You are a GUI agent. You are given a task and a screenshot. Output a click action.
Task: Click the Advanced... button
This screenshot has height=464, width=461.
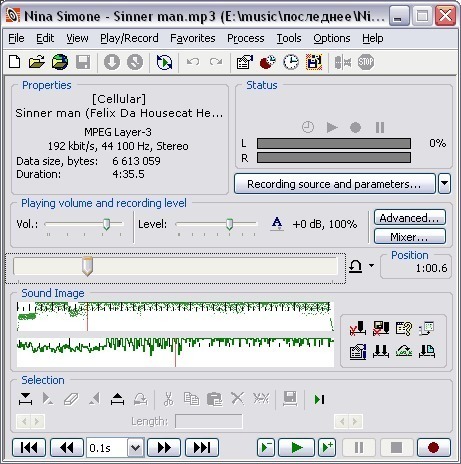(410, 218)
